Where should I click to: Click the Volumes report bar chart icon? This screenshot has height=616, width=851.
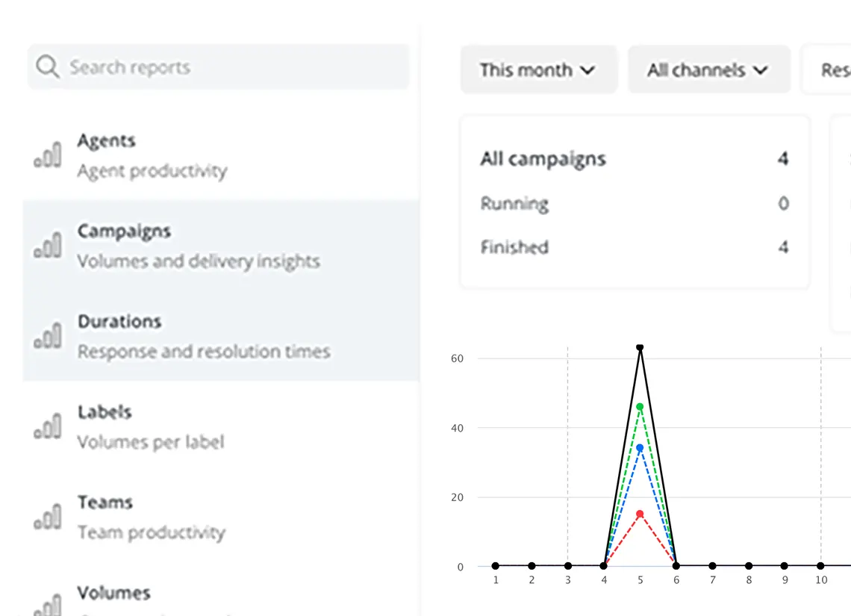click(x=48, y=605)
